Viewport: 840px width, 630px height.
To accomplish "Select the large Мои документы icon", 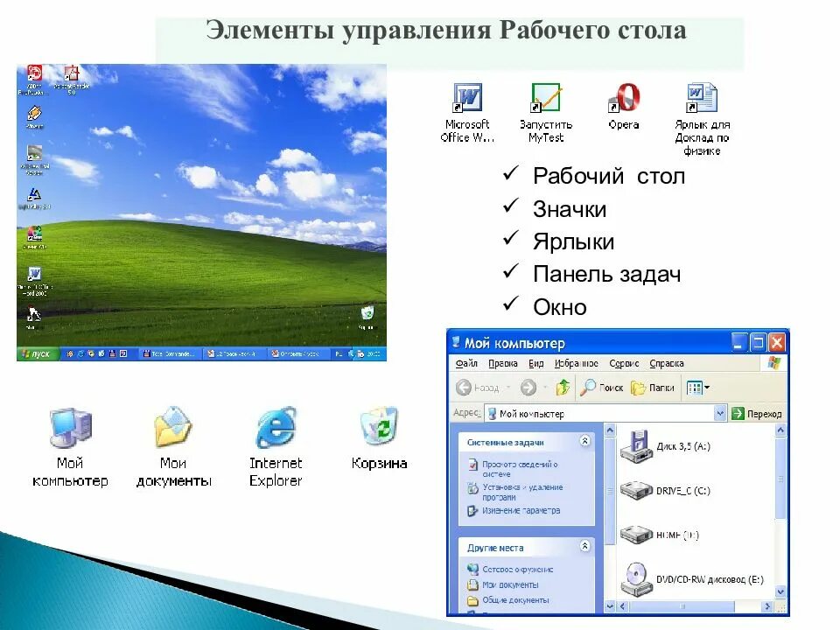I will click(173, 428).
